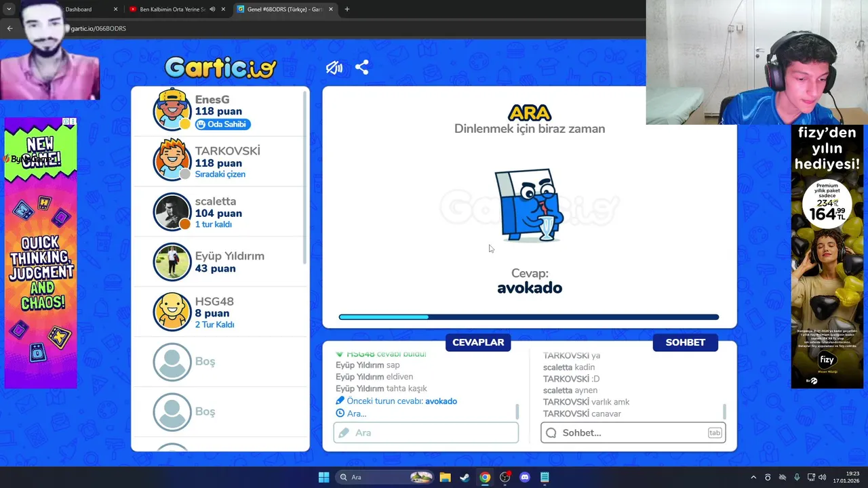Select Eyüp Yıldırım player avatar

172,262
